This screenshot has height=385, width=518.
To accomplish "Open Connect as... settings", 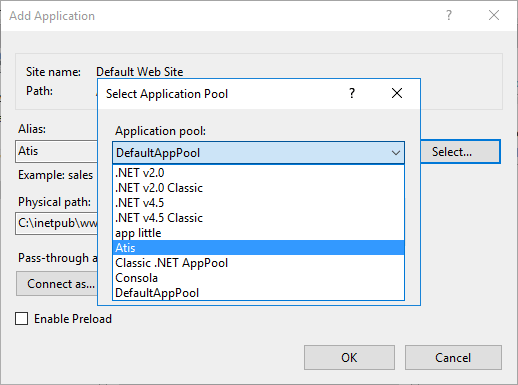I will [x=57, y=284].
